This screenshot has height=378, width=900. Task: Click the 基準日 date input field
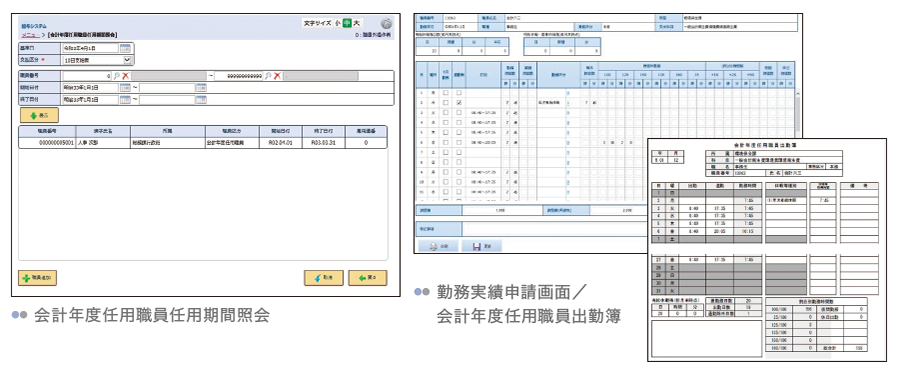pos(91,48)
